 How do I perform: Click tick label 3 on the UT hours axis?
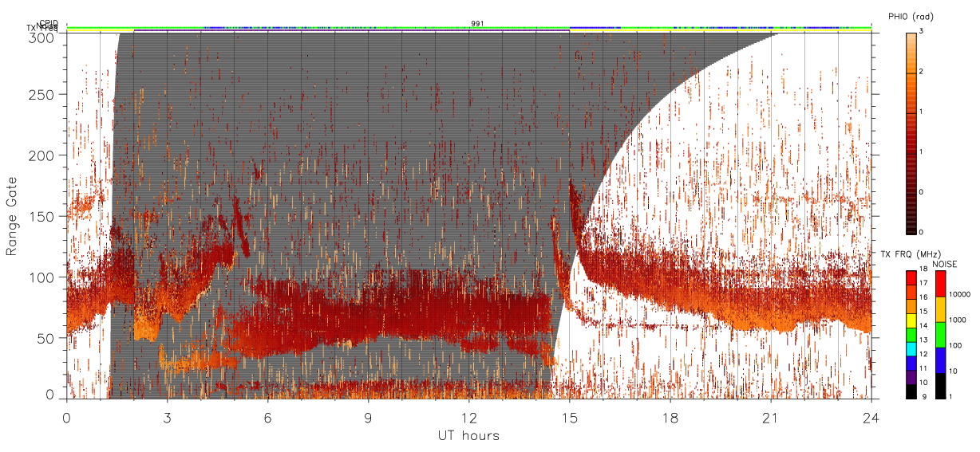pos(167,418)
